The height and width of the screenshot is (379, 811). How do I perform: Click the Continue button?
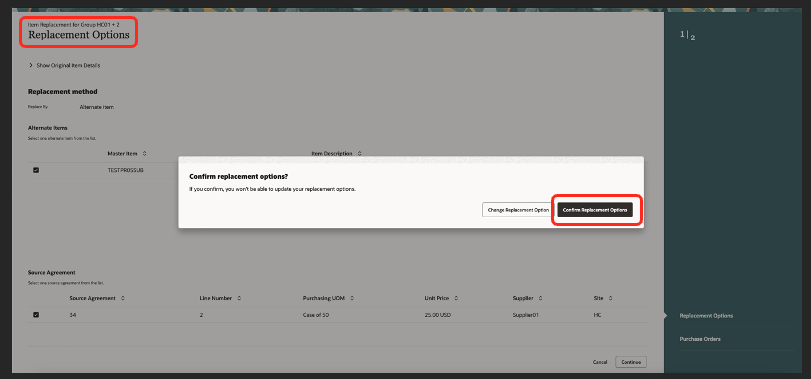point(631,362)
